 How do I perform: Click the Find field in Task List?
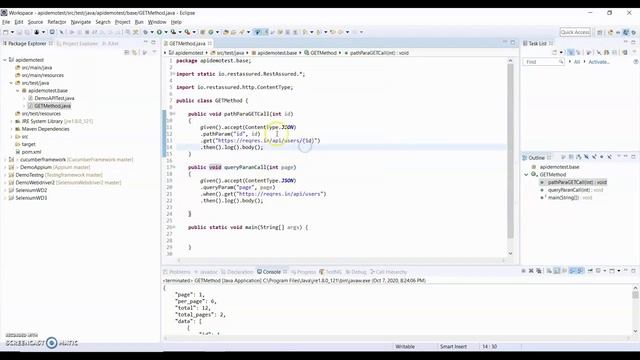coord(543,62)
